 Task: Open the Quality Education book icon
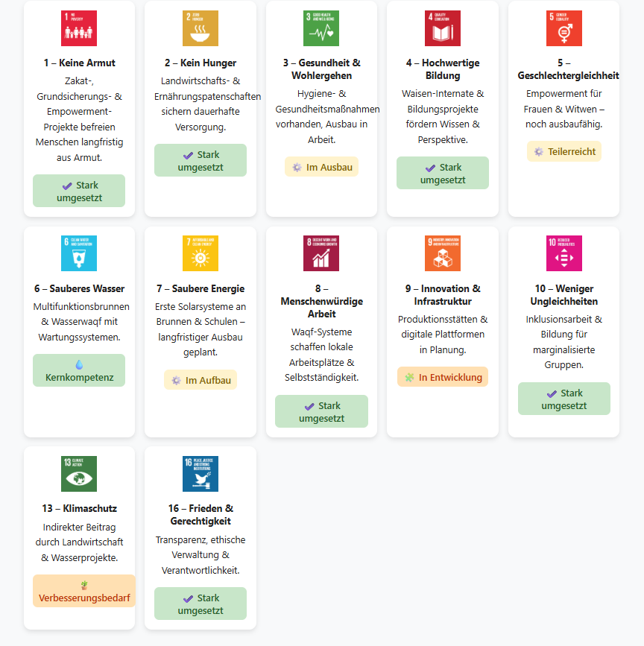(443, 28)
